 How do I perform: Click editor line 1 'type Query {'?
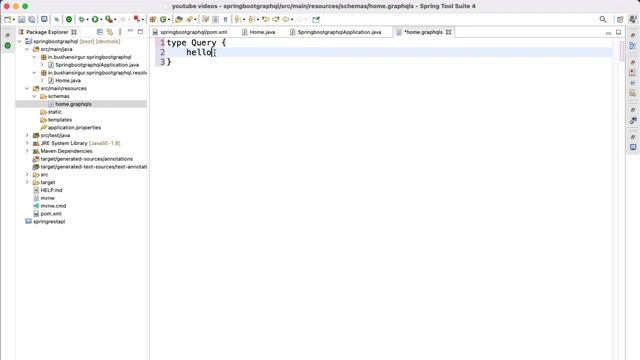pos(196,42)
